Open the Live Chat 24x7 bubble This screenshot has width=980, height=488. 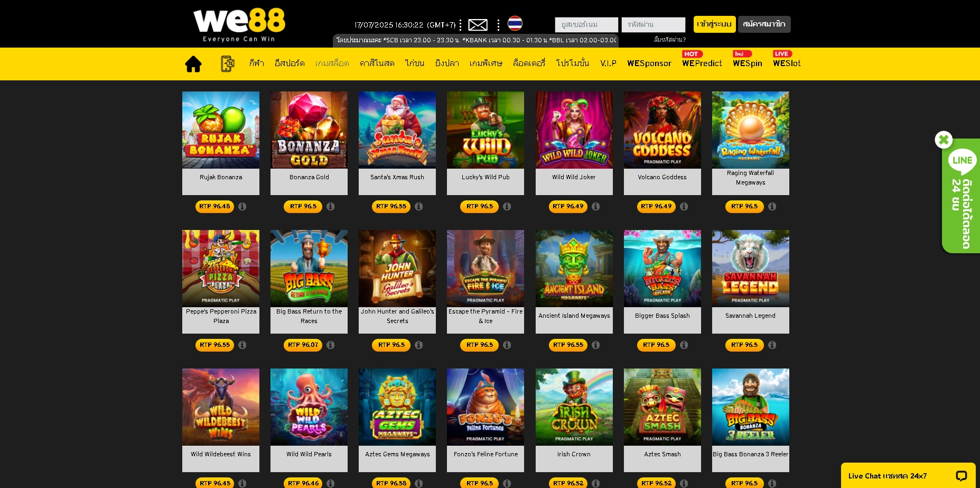tap(908, 475)
